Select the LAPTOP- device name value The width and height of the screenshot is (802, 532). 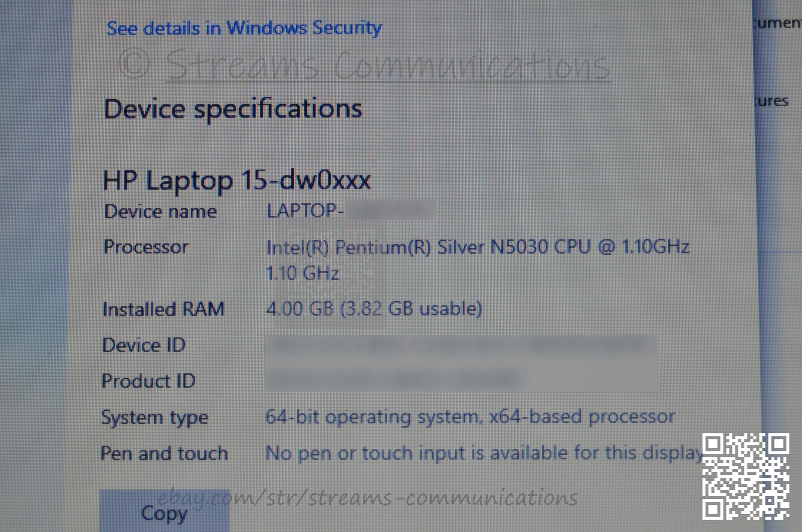click(351, 211)
